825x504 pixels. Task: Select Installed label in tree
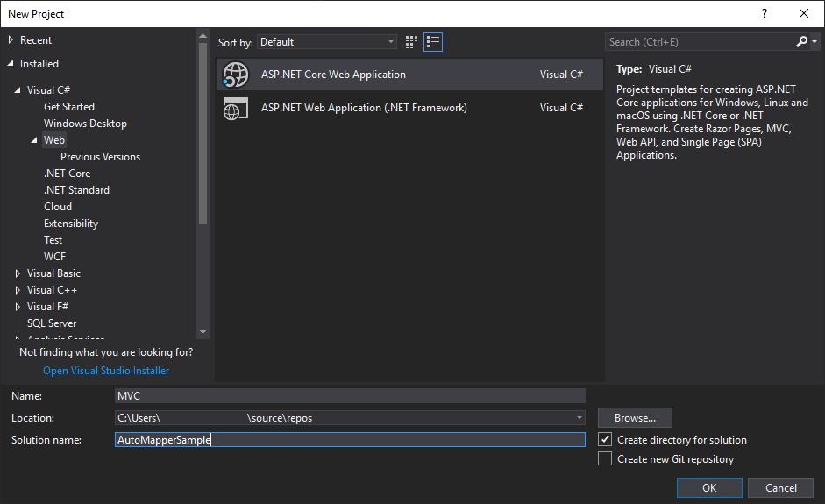click(x=39, y=64)
